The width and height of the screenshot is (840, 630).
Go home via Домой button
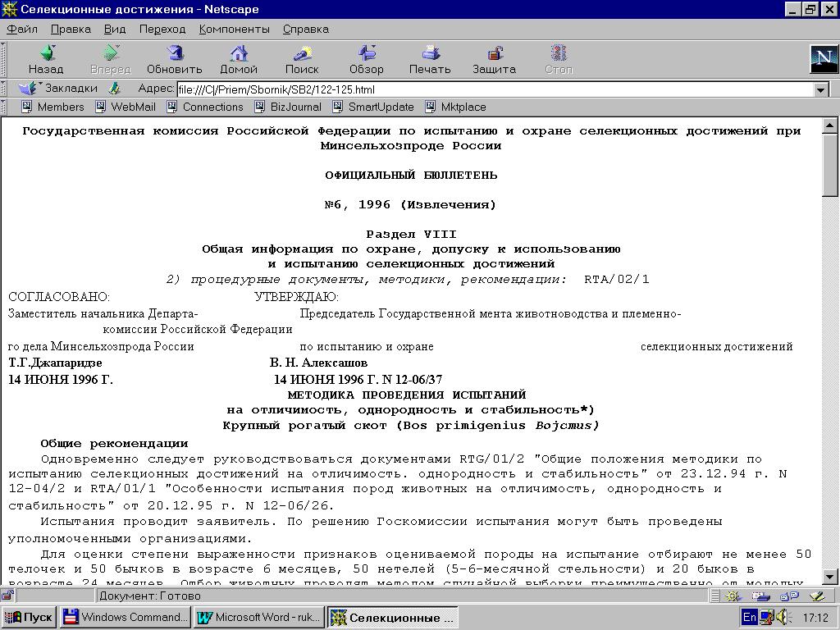coord(239,59)
